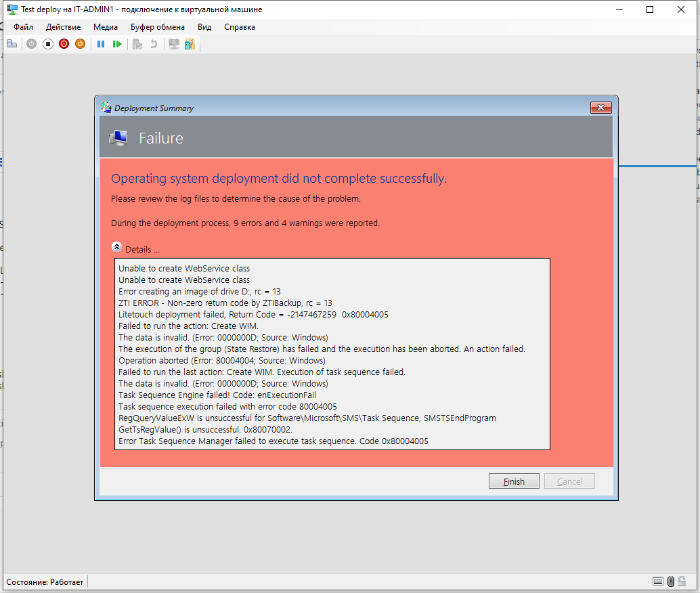Image resolution: width=700 pixels, height=593 pixels.
Task: Click the Deployment Summary title icon
Action: [106, 107]
